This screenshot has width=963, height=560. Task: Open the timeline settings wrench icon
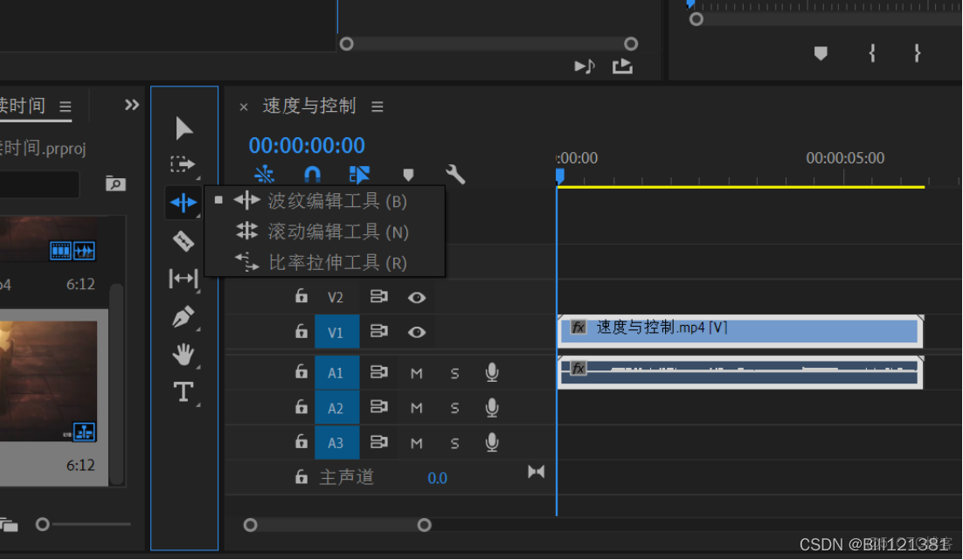455,174
